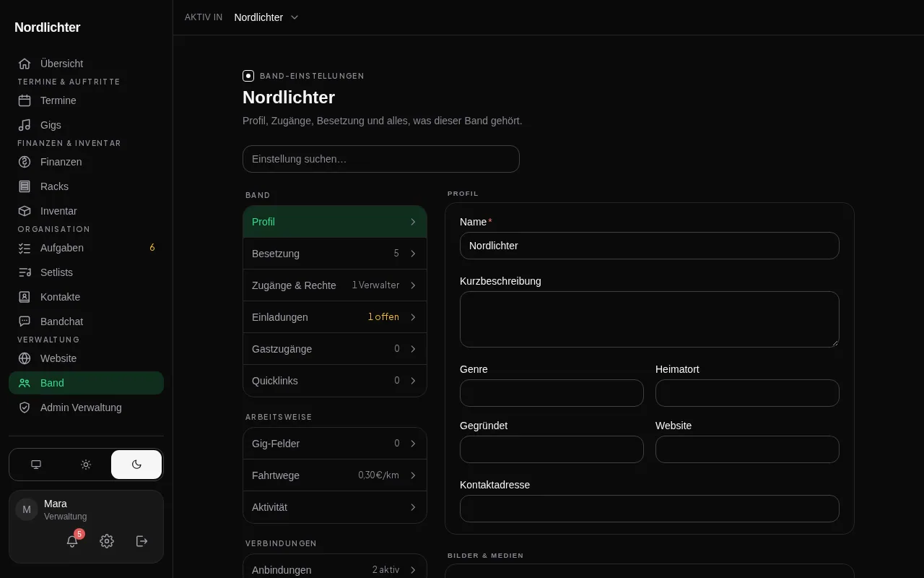The width and height of the screenshot is (924, 578).
Task: Click the Name input field
Action: click(x=650, y=246)
